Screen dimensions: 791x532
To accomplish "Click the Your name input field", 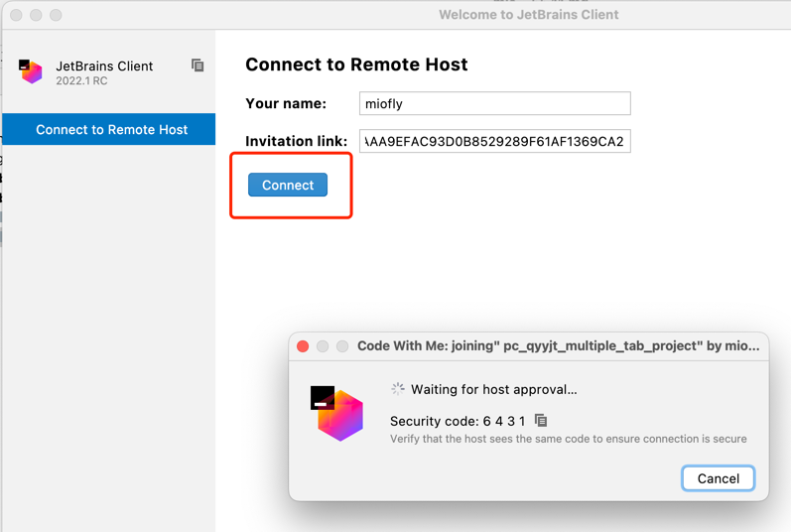I will [x=495, y=103].
